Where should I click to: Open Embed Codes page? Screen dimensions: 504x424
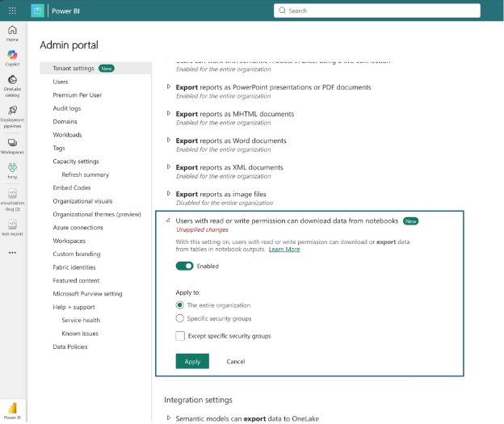[72, 187]
